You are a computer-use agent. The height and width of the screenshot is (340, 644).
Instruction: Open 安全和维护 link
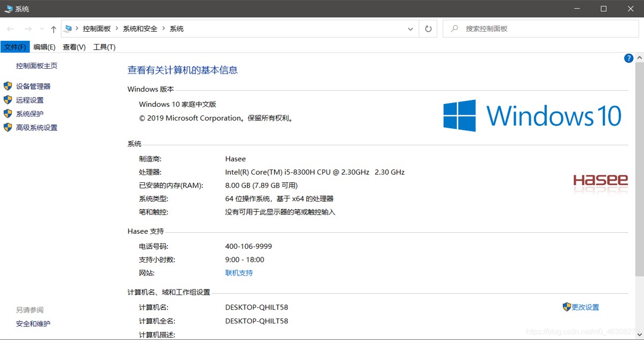[x=33, y=324]
